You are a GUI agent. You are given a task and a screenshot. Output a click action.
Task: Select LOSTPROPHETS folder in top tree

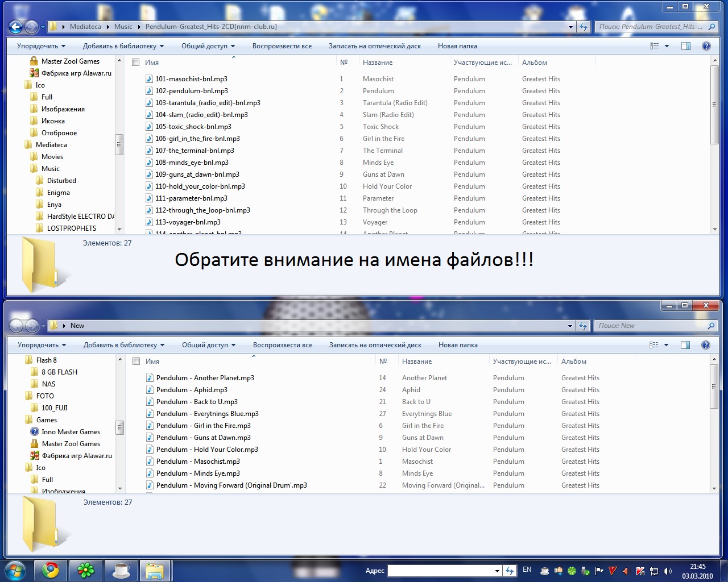[x=72, y=228]
